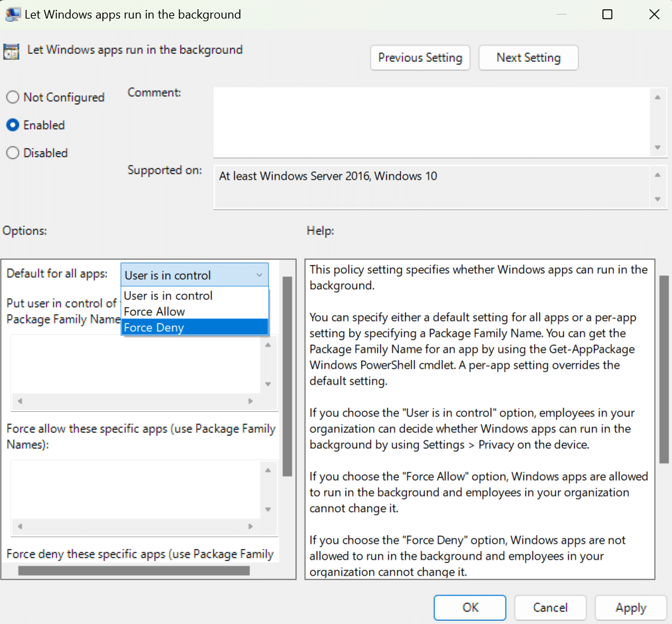
Task: Click the Supported on scroll down arrow
Action: (657, 199)
